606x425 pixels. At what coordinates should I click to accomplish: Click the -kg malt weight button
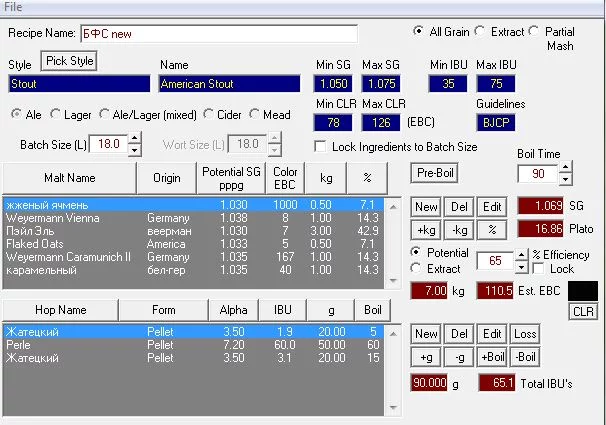point(459,229)
